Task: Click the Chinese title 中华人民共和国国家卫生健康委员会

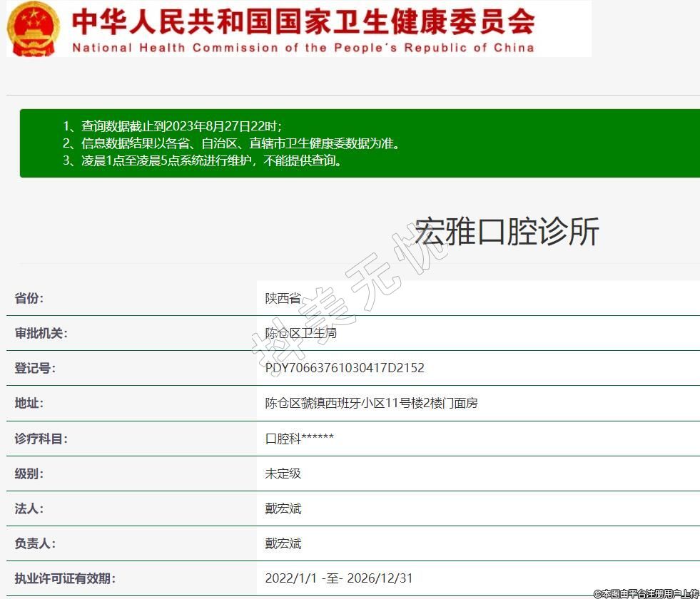Action: [x=303, y=21]
